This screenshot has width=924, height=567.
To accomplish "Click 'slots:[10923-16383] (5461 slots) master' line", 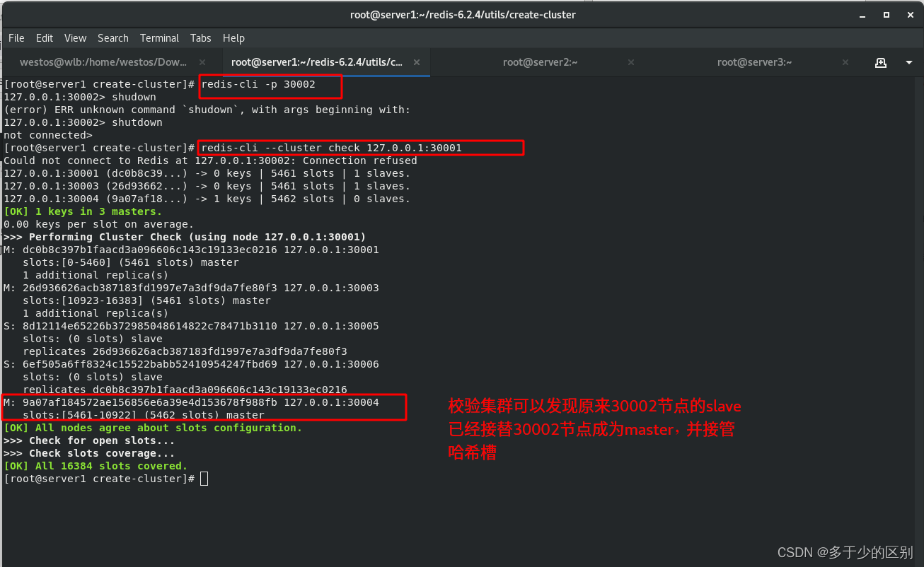I will (x=146, y=300).
